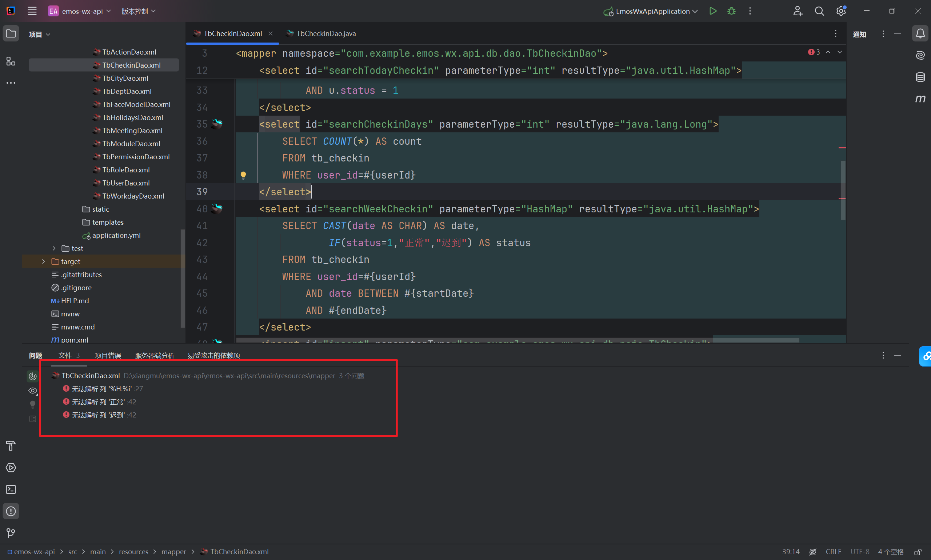The width and height of the screenshot is (931, 560).
Task: Hide the Notifications panel
Action: click(898, 33)
